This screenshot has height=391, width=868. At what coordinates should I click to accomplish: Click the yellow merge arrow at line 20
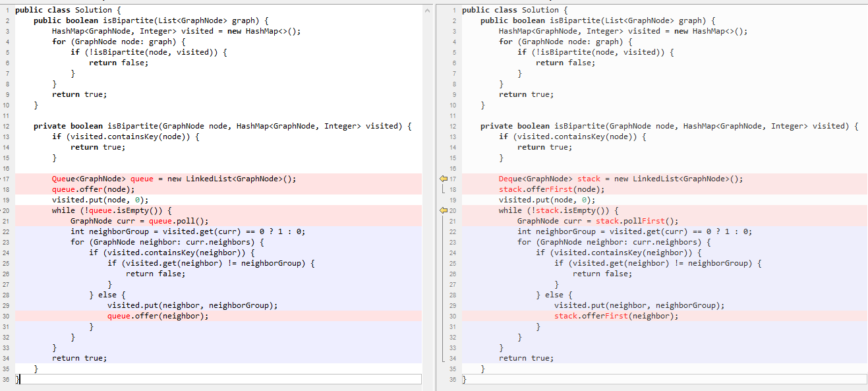click(443, 210)
